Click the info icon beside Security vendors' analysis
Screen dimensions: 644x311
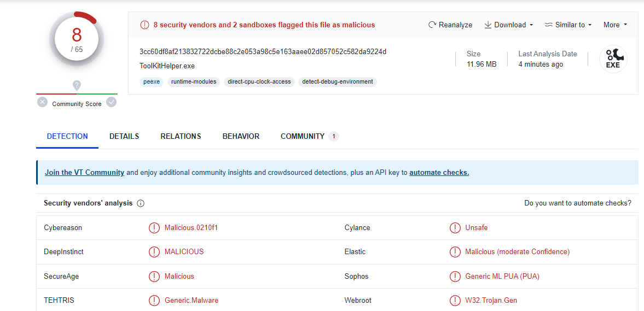coord(141,203)
